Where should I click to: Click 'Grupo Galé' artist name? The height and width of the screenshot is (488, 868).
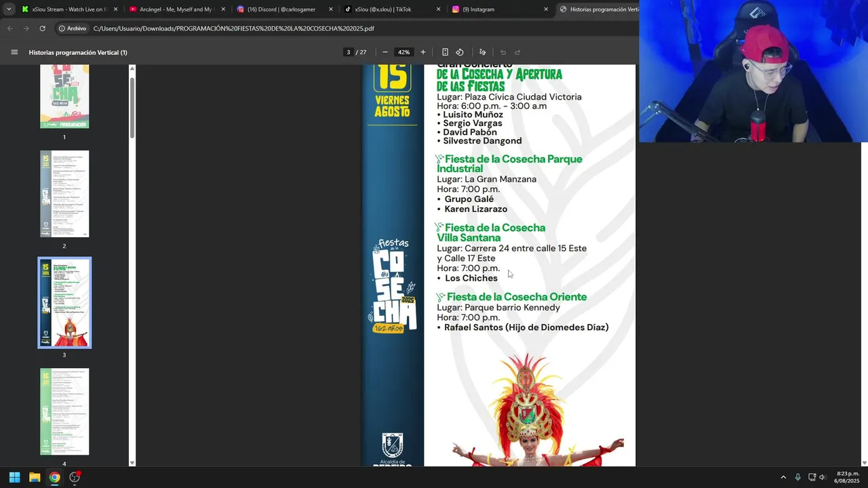click(x=469, y=199)
